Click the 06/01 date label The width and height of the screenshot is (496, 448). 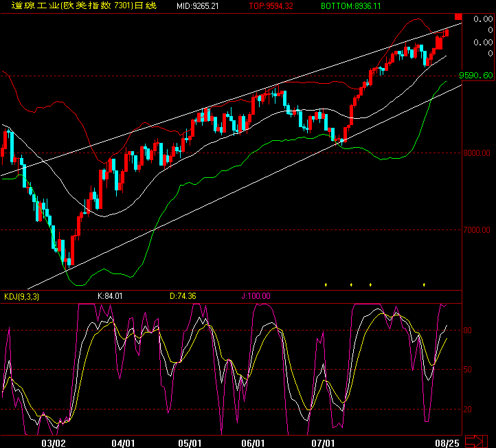pos(253,443)
